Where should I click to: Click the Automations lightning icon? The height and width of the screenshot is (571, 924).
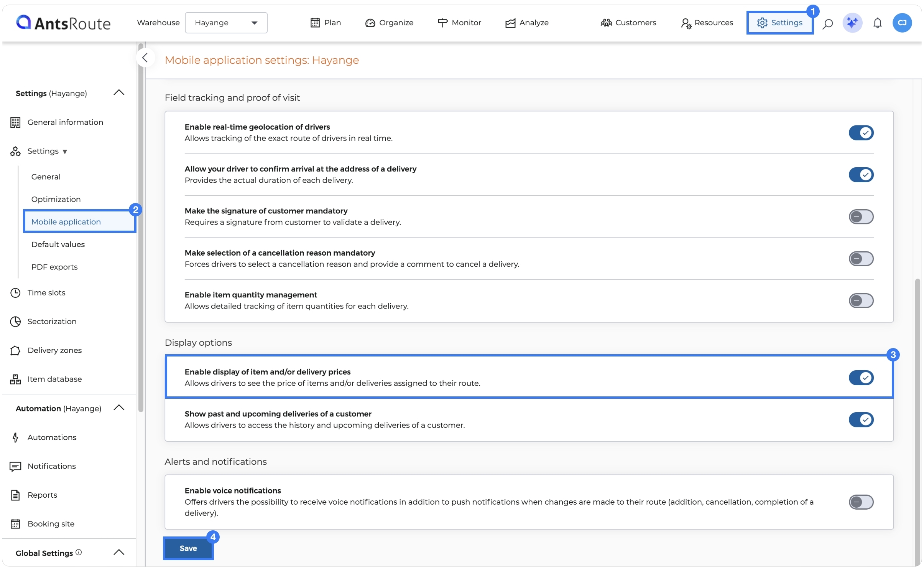coord(15,437)
